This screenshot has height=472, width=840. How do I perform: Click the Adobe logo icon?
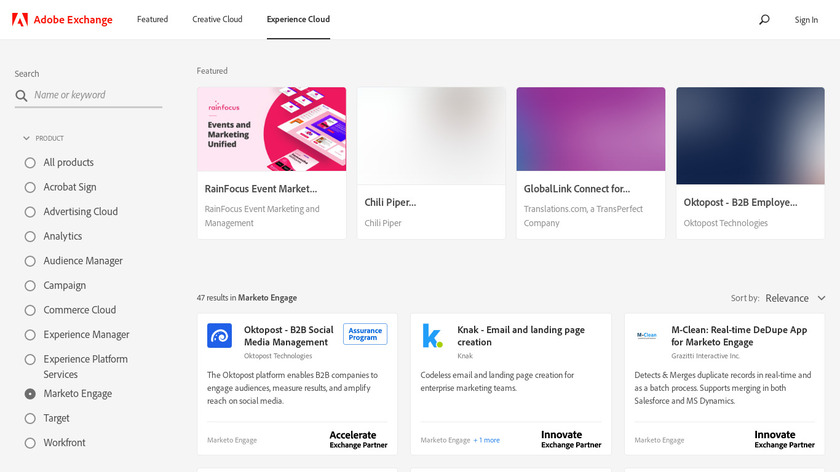click(x=20, y=20)
